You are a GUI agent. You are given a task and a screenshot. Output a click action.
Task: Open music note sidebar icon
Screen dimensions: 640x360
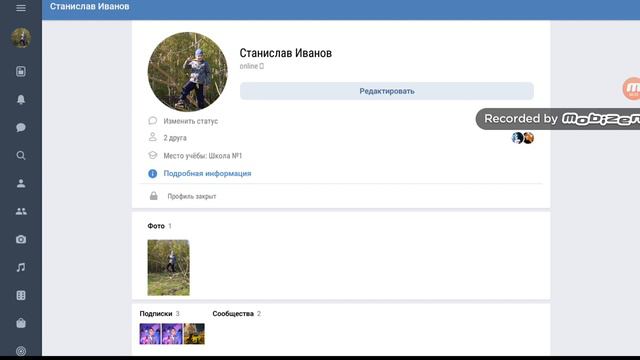(21, 267)
